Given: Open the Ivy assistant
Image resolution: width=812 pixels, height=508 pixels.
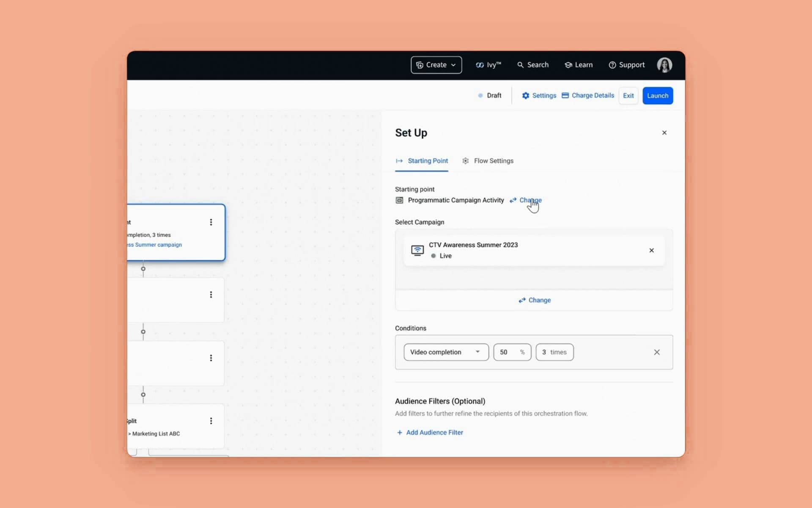Looking at the screenshot, I should coord(488,65).
